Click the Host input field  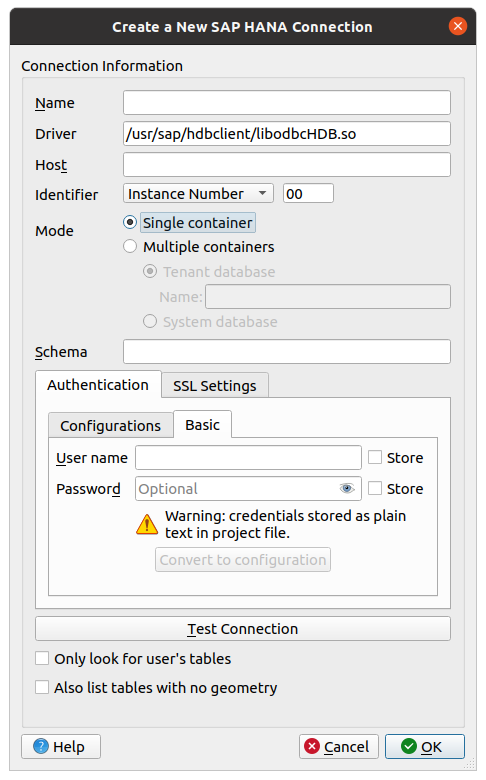tap(287, 165)
